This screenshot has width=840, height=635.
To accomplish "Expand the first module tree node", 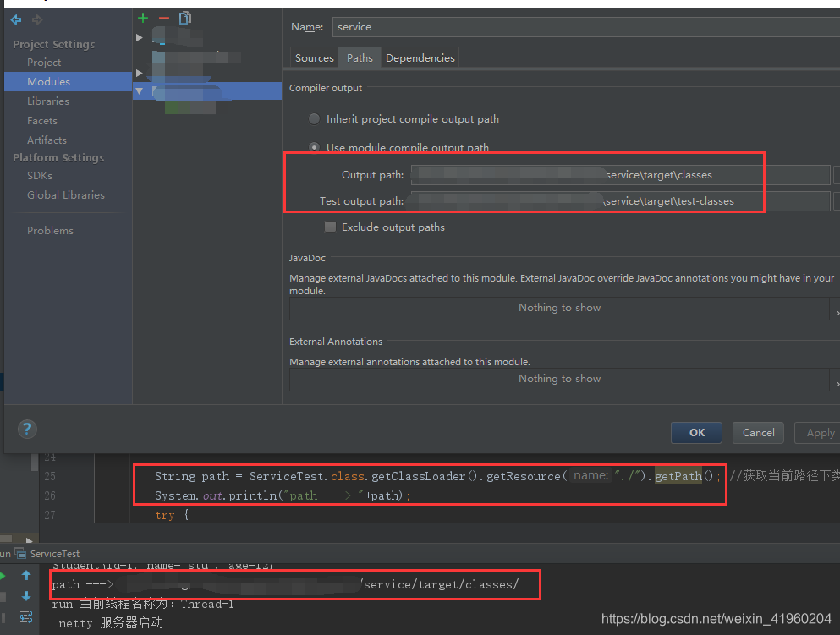I will coord(140,37).
